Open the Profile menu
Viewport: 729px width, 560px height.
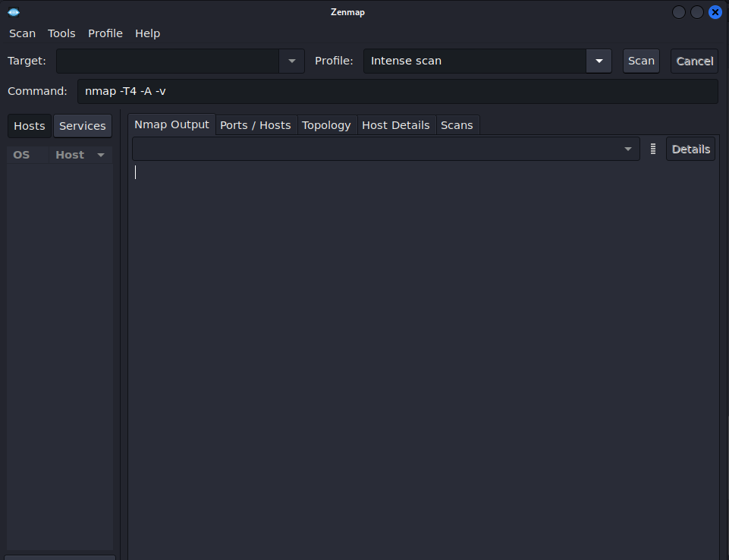tap(105, 33)
